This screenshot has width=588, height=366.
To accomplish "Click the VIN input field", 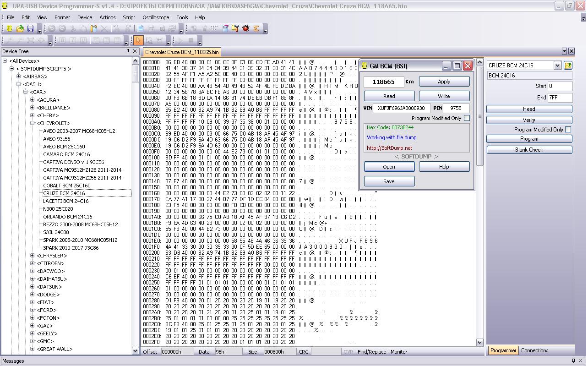I will (402, 108).
